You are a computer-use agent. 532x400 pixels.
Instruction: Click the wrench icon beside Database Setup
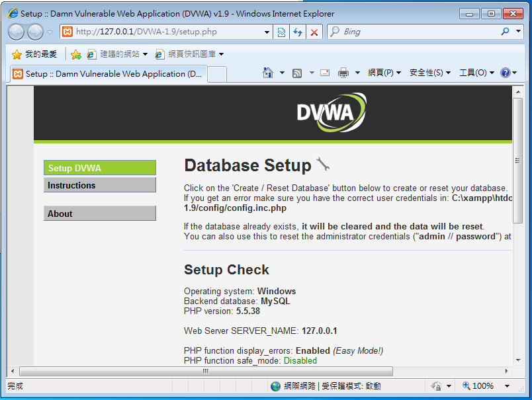click(x=323, y=165)
